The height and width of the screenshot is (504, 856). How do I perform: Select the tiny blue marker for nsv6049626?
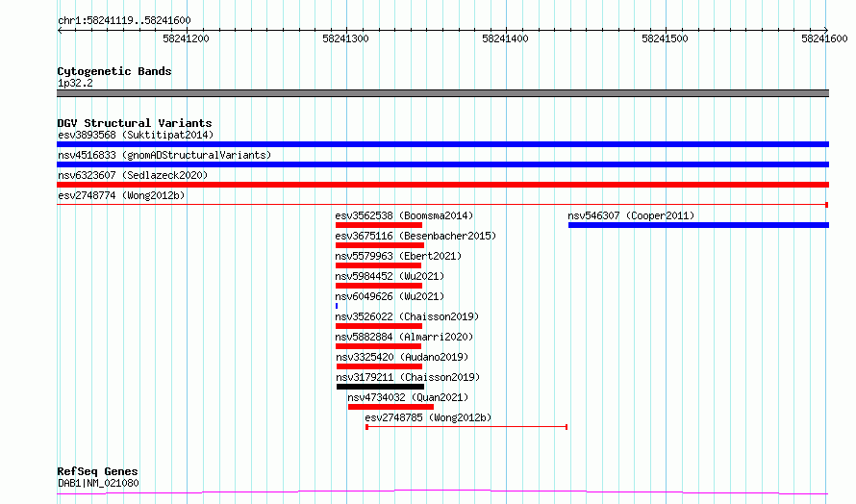pyautogui.click(x=337, y=306)
